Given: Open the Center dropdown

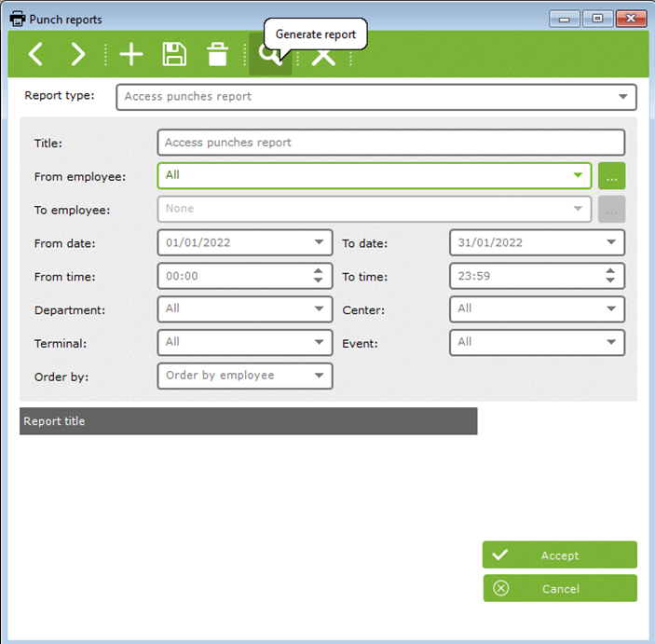Looking at the screenshot, I should click(538, 309).
